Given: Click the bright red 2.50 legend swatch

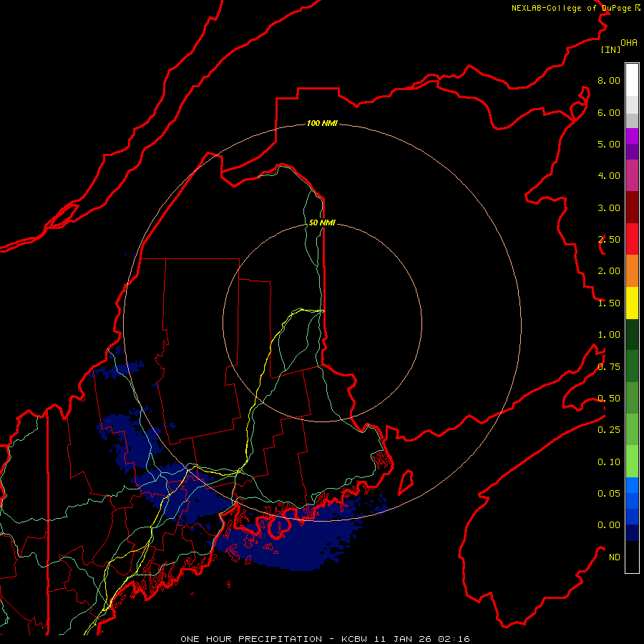Looking at the screenshot, I should coord(632,239).
